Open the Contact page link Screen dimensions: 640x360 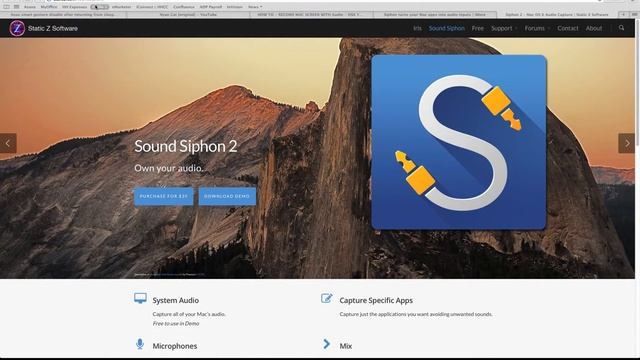click(x=568, y=28)
